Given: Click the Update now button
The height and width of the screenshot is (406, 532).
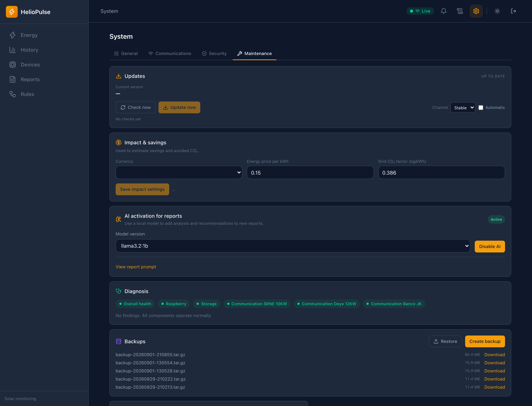Looking at the screenshot, I should pos(179,107).
